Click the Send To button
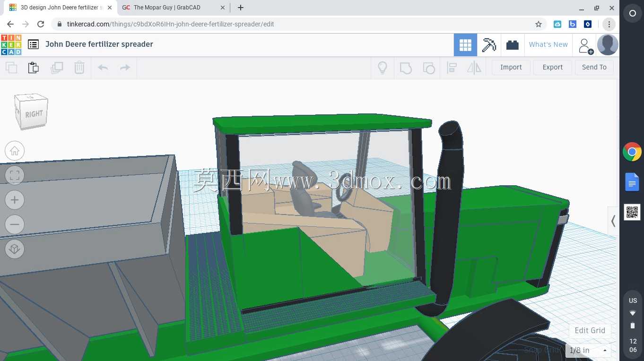The width and height of the screenshot is (644, 361). click(x=594, y=67)
